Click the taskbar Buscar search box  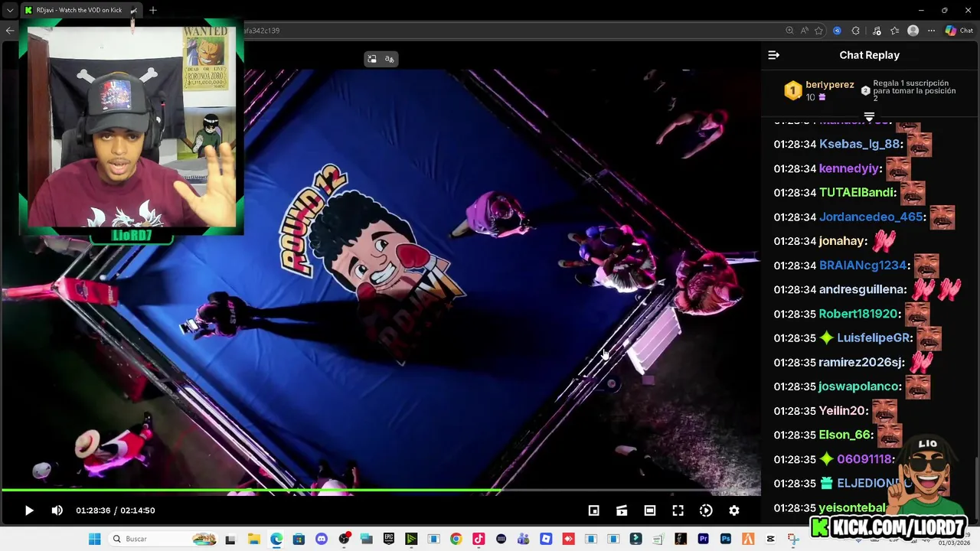coord(162,539)
